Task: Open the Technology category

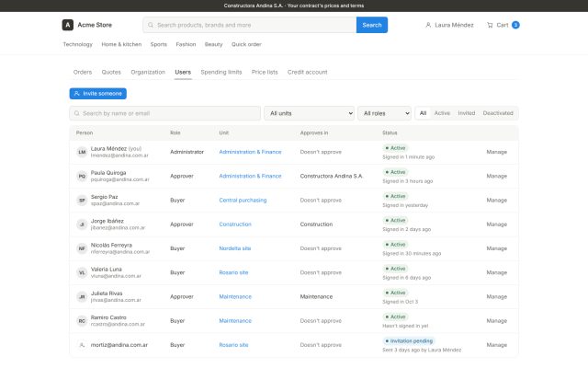Action: point(77,44)
